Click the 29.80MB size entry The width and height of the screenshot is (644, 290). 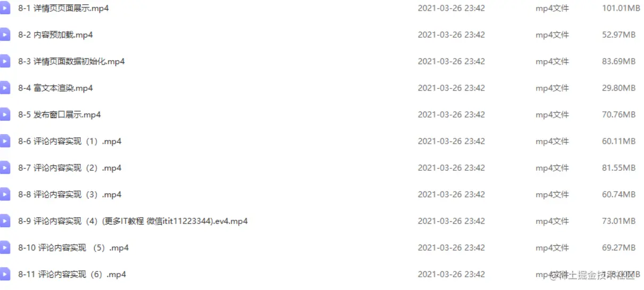pos(618,88)
